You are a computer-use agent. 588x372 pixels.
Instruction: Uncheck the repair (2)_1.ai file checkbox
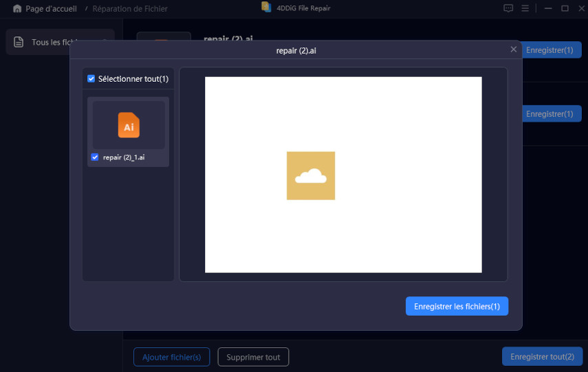tap(95, 157)
